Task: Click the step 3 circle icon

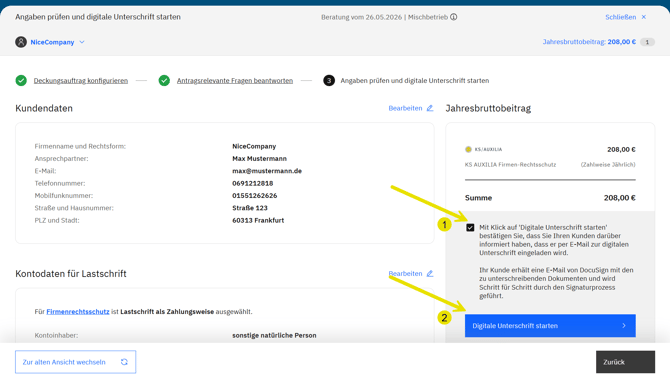Action: (329, 80)
